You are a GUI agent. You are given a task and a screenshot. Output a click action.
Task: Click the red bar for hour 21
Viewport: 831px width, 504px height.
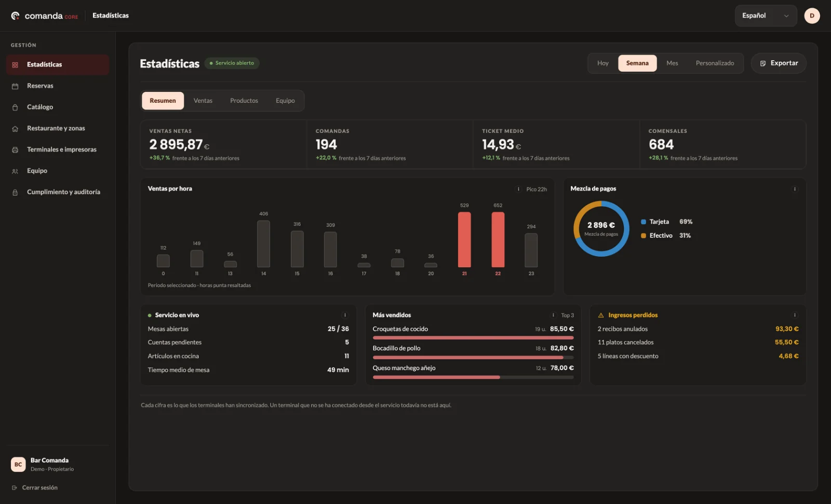[464, 240]
